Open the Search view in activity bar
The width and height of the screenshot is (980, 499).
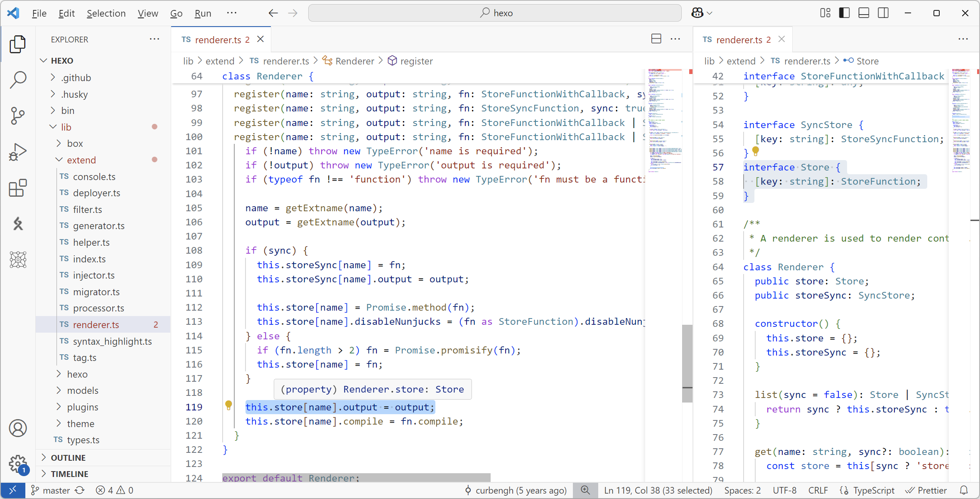(18, 79)
